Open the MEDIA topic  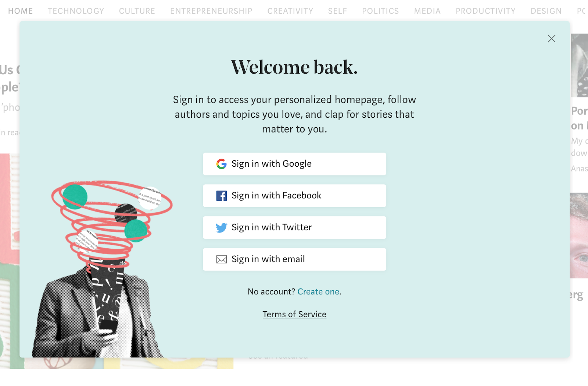click(427, 11)
